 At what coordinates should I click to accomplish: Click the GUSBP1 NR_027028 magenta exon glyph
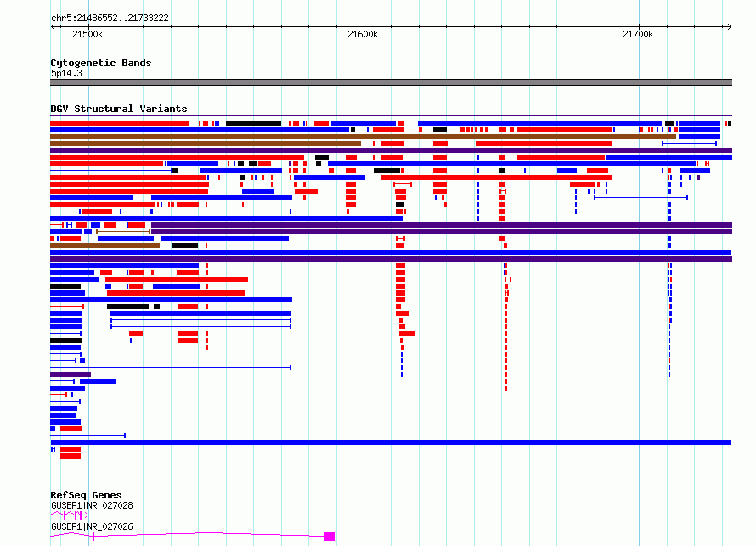click(70, 515)
